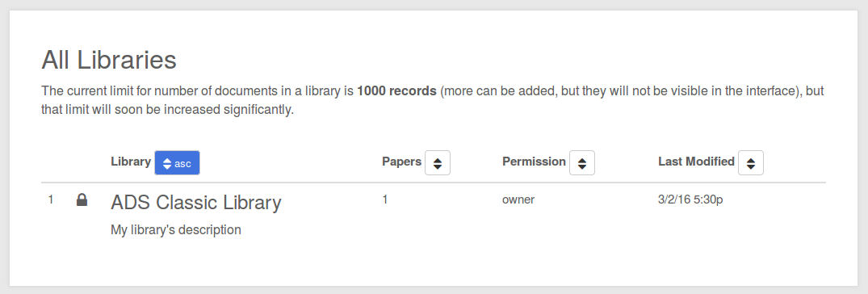Viewport: 868px width, 294px height.
Task: Click the sort arrows icon in blue Library button
Action: tap(167, 163)
